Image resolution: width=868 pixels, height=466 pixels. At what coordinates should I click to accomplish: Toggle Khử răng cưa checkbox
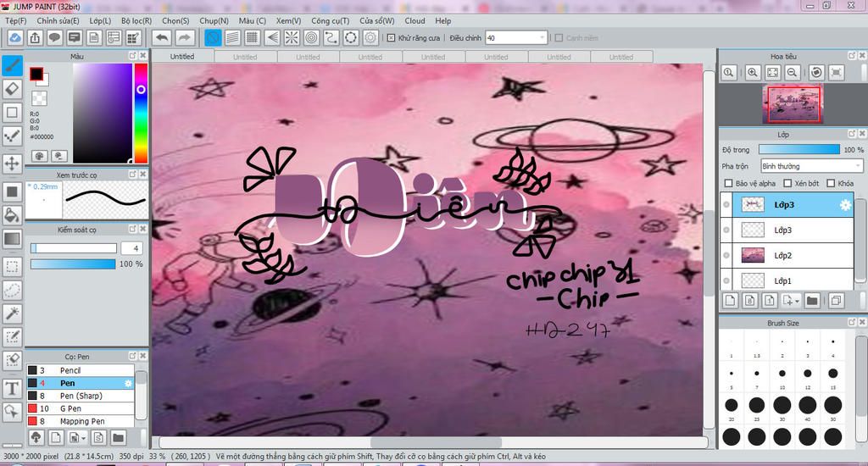click(391, 38)
